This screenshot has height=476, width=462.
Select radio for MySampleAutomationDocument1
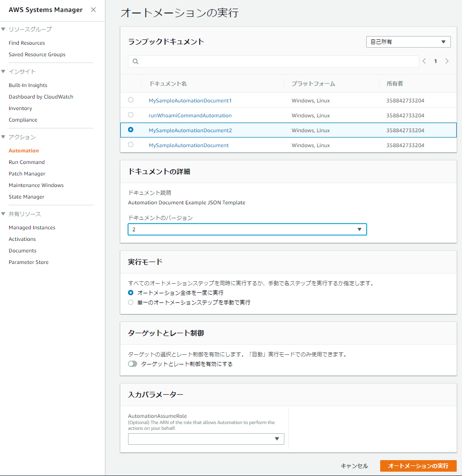131,100
